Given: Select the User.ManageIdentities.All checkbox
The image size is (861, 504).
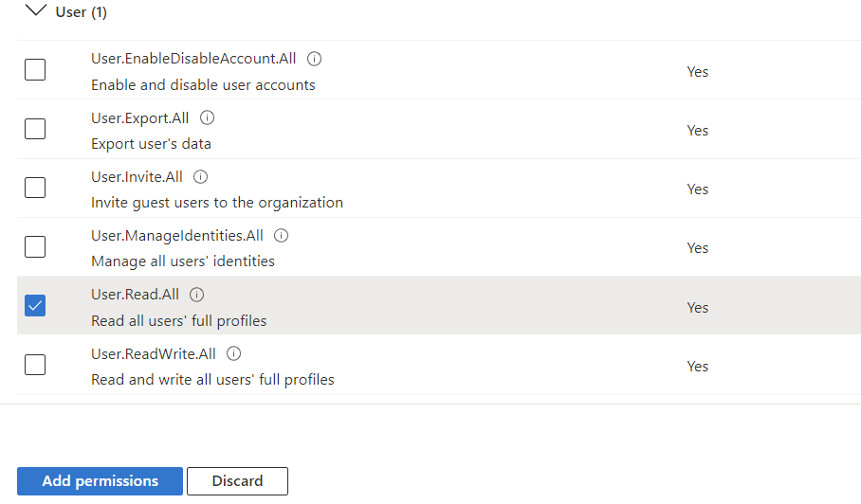Looking at the screenshot, I should pyautogui.click(x=35, y=247).
